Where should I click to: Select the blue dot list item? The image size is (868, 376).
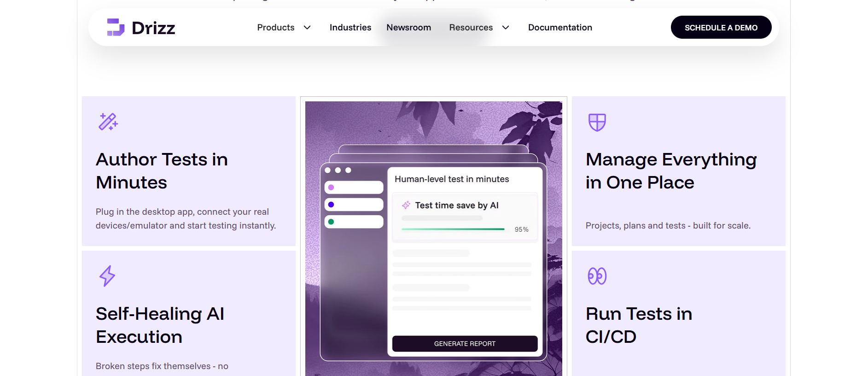pos(354,205)
